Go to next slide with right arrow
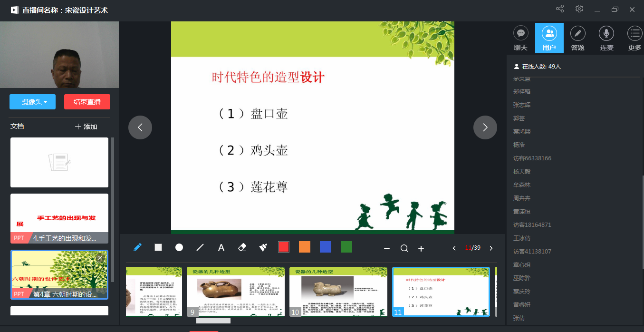Viewport: 644px width, 332px height. [x=485, y=127]
